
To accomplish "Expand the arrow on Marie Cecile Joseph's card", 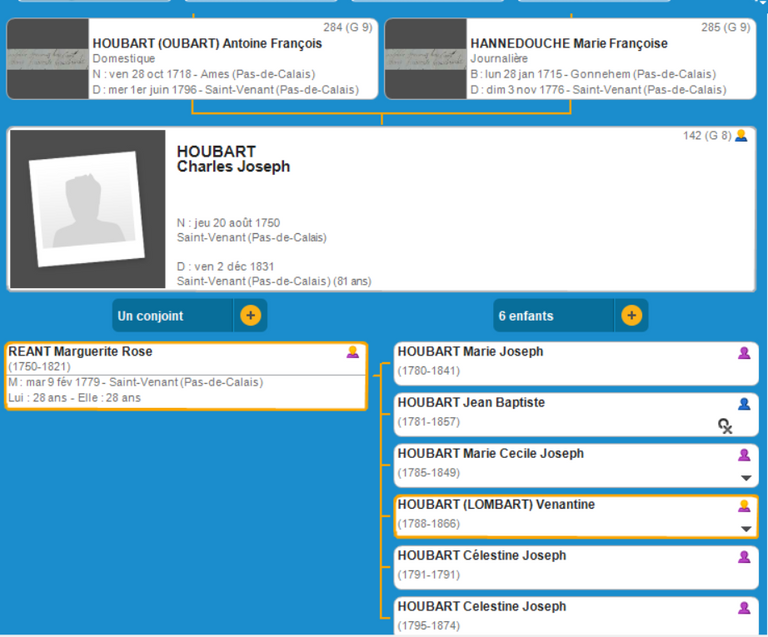I will pos(745,478).
